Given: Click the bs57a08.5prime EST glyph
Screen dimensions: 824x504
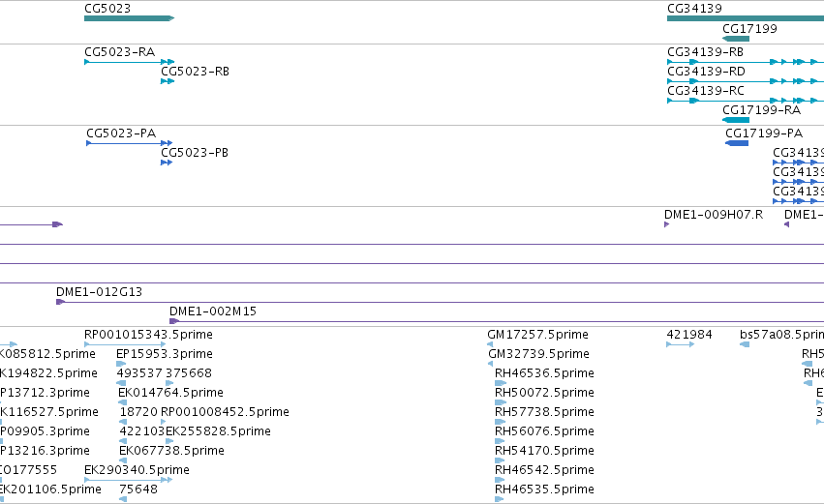Looking at the screenshot, I should point(745,344).
